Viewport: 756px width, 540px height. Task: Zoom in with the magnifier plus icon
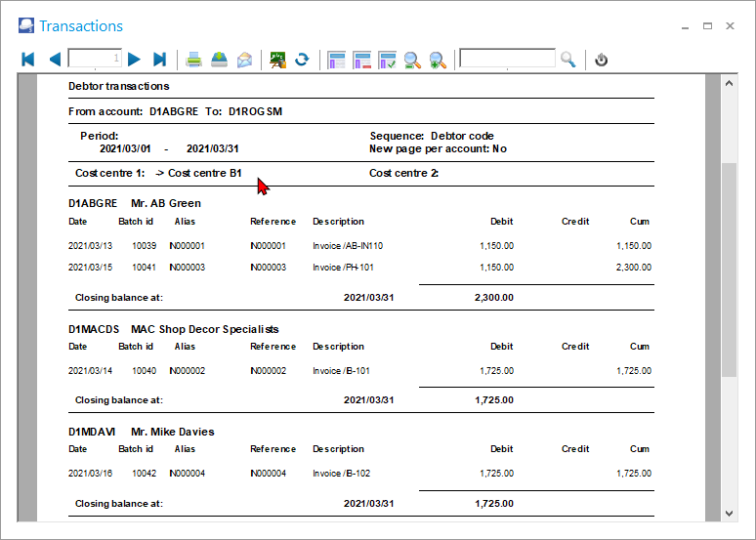tap(438, 60)
